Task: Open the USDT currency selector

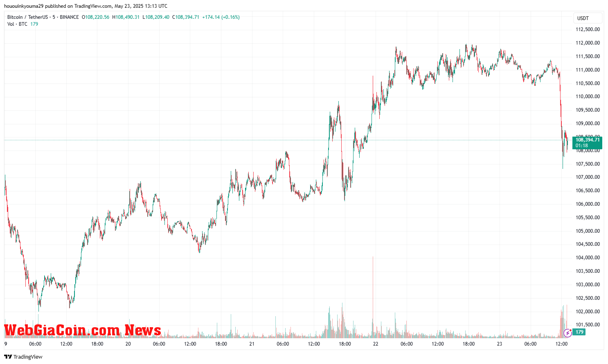Action: pos(588,18)
